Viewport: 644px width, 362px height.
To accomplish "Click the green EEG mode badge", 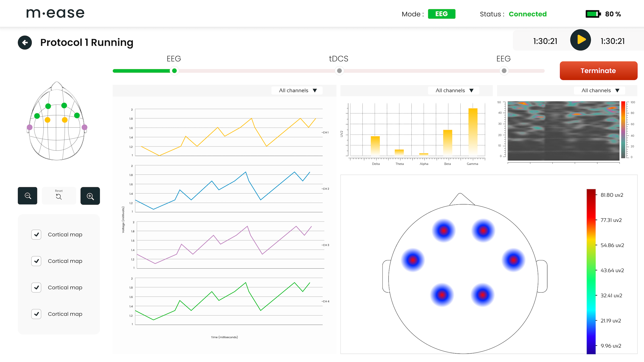I will tap(442, 14).
